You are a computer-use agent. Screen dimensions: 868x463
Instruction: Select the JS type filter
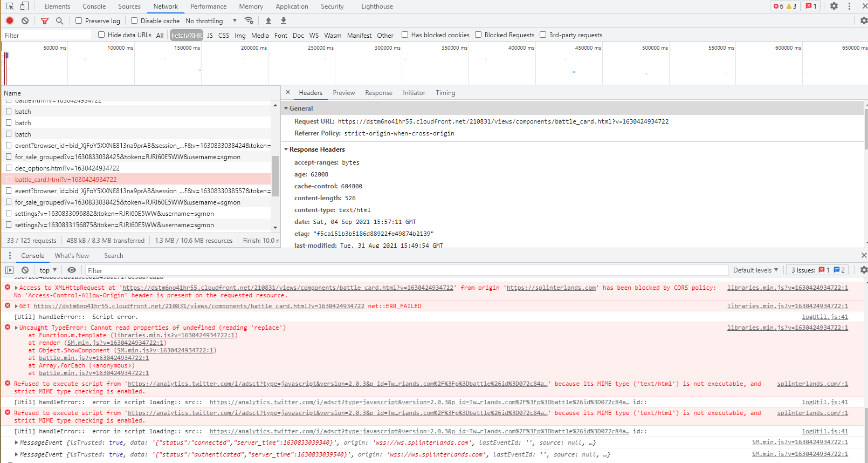210,35
